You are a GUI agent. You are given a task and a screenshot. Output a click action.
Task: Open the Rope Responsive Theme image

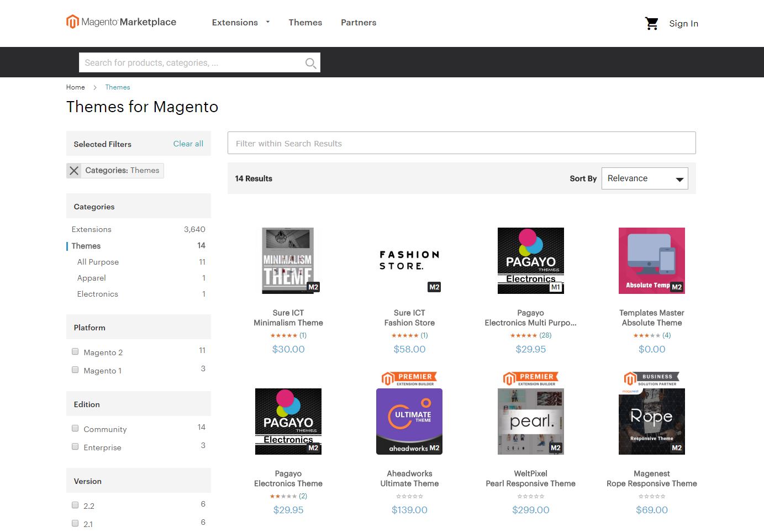652,422
